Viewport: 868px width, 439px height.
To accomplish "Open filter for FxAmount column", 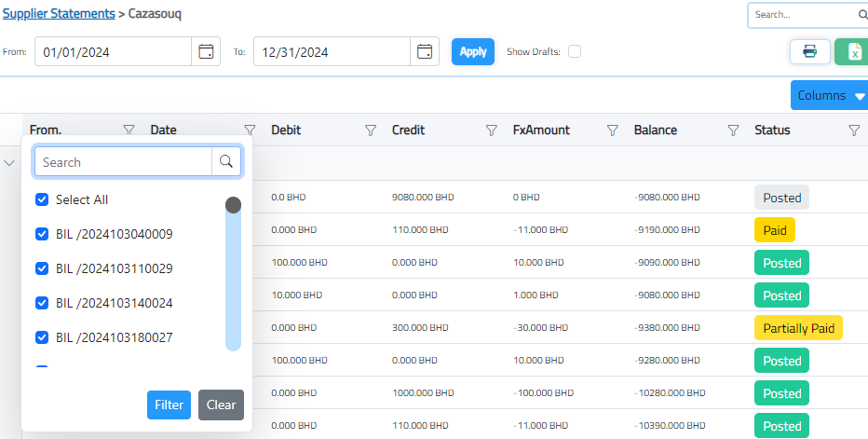I will pyautogui.click(x=613, y=130).
